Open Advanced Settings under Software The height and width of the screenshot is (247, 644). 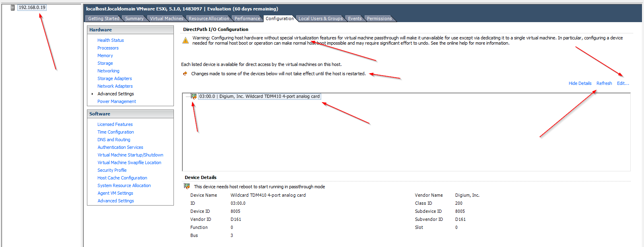point(116,201)
